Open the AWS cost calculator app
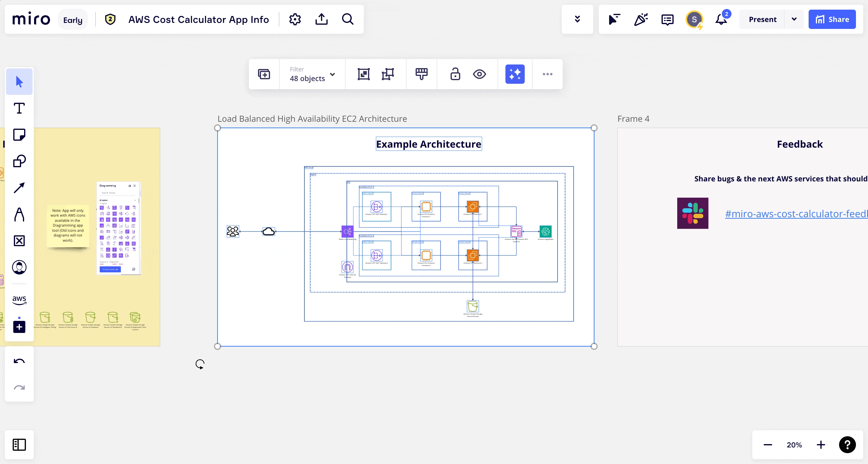868x464 pixels. pyautogui.click(x=19, y=299)
